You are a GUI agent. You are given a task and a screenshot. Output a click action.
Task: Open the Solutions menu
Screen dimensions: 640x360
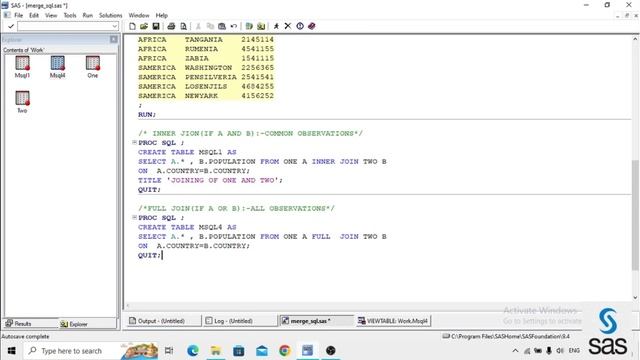point(111,15)
